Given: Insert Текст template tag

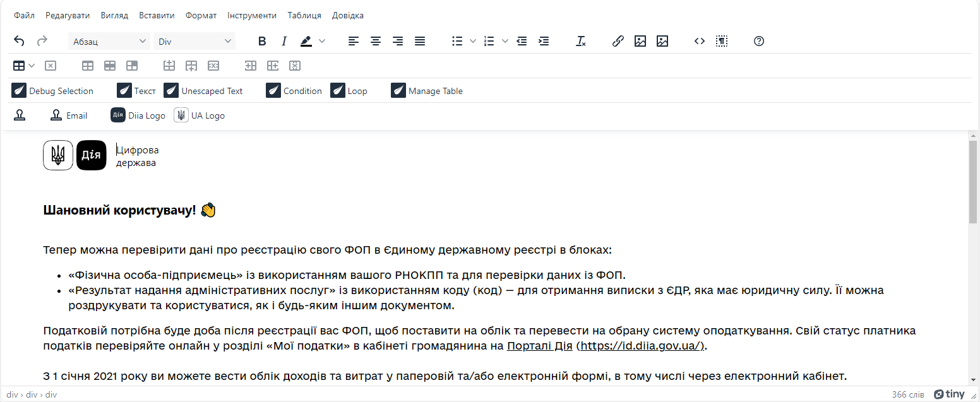Looking at the screenshot, I should point(136,91).
